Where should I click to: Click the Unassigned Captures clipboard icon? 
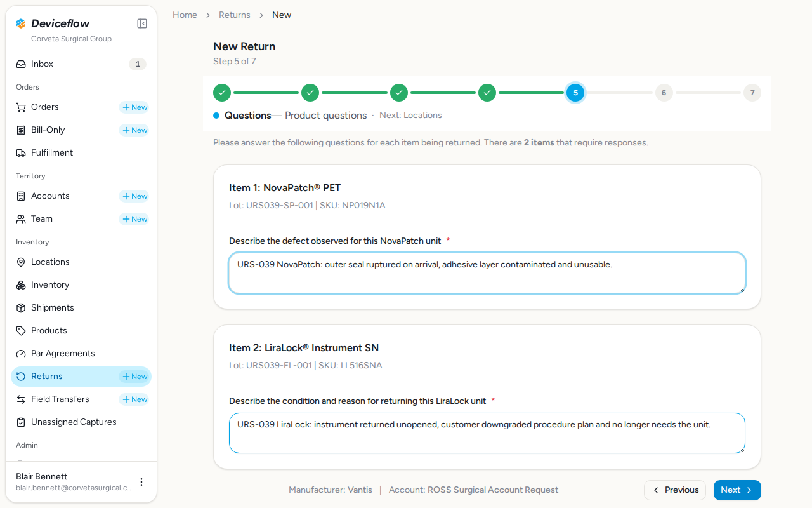pyautogui.click(x=21, y=422)
